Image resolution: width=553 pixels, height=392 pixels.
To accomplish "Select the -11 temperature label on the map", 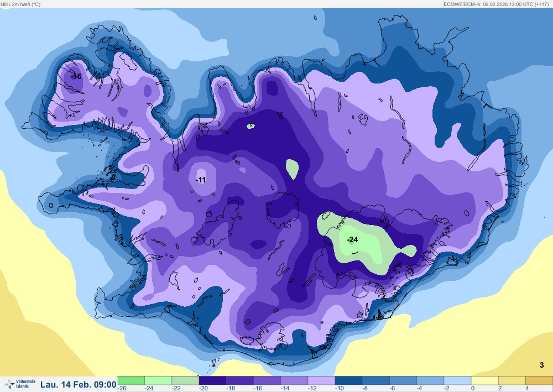I will [x=201, y=180].
